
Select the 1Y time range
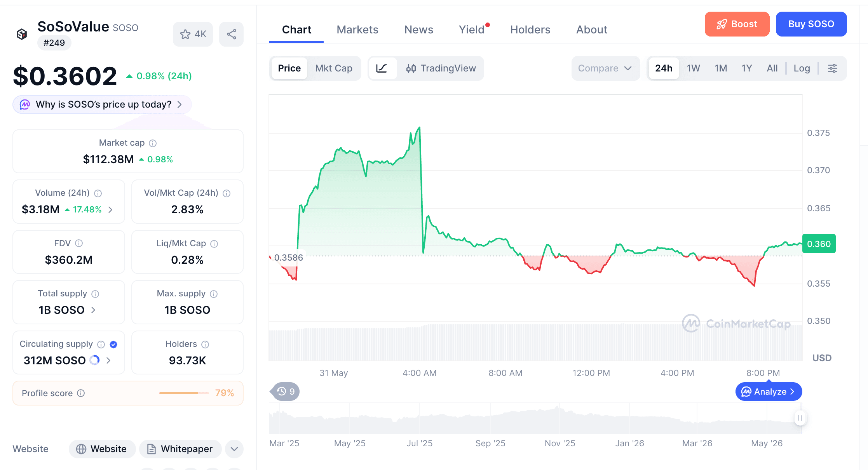click(x=747, y=68)
